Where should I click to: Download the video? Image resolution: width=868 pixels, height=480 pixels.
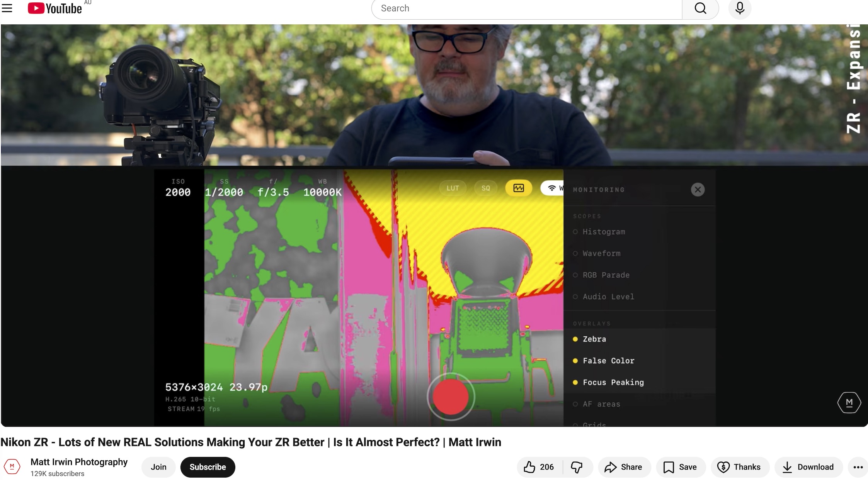pos(808,467)
